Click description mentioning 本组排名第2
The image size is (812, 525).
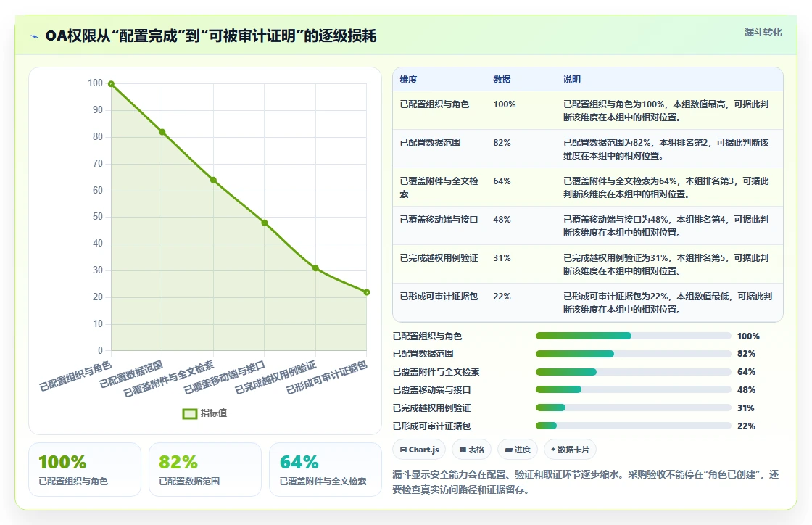(666, 149)
